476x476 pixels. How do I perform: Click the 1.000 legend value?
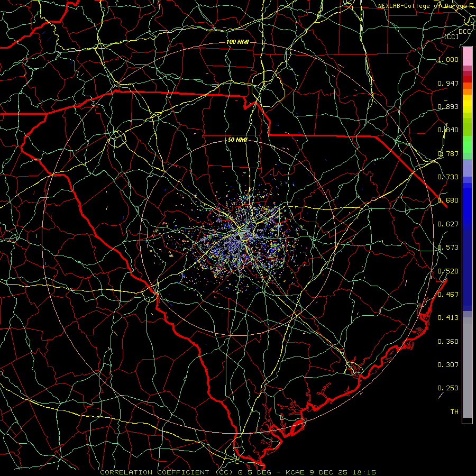(x=448, y=59)
